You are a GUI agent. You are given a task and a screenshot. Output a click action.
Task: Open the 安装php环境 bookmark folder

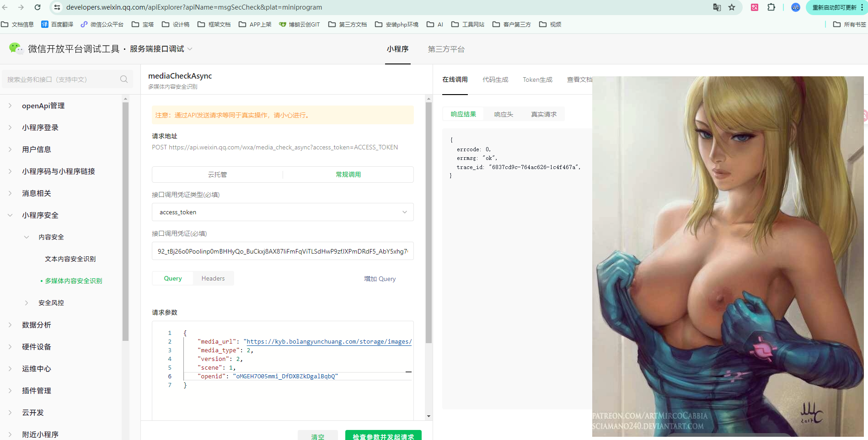396,24
